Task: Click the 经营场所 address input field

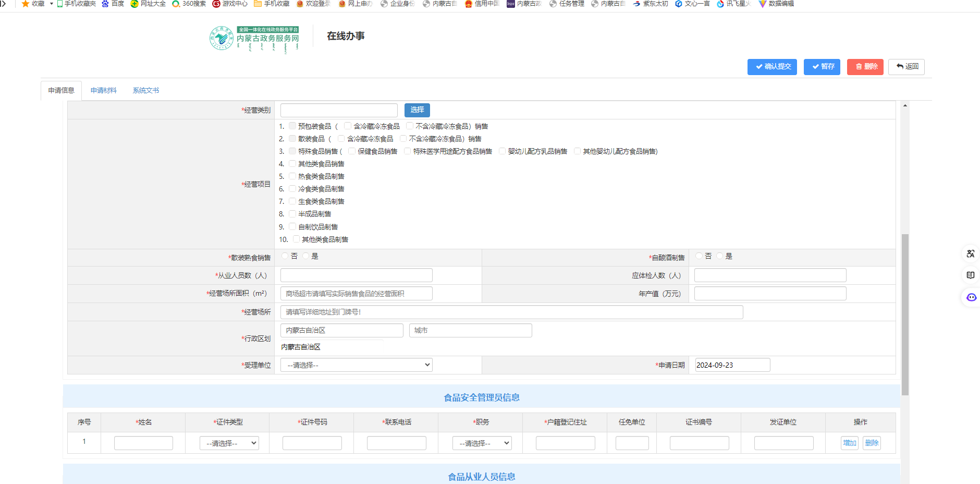Action: [x=511, y=312]
